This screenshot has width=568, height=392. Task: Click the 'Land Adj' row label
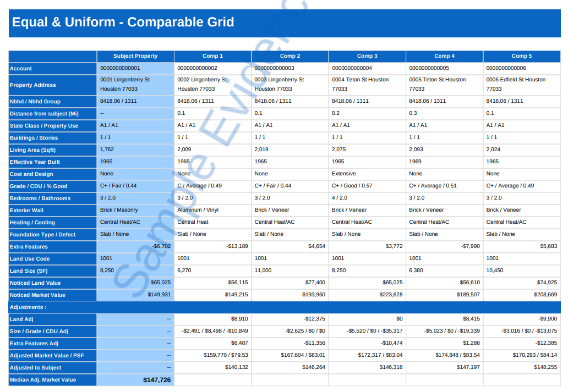tap(21, 319)
